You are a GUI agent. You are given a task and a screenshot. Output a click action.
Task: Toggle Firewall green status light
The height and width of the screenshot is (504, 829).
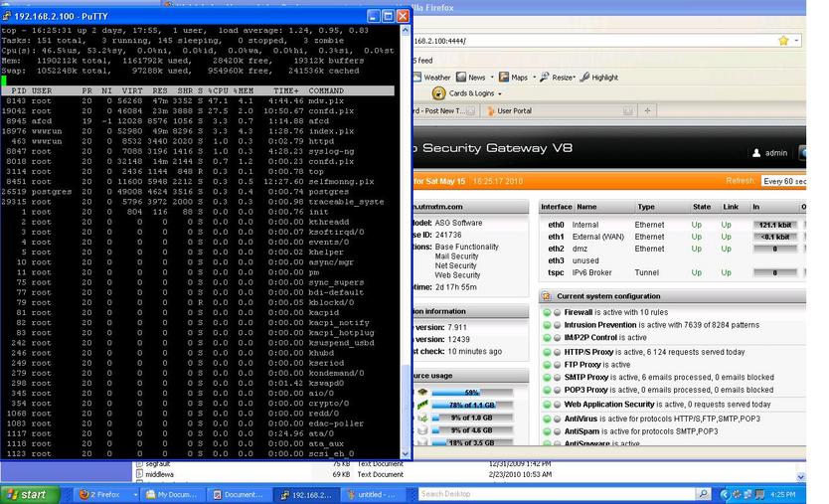548,312
